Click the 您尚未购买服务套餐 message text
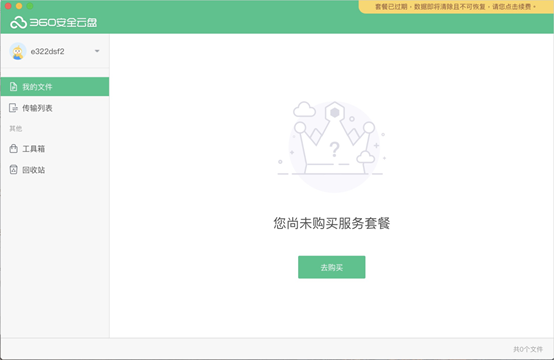The height and width of the screenshot is (360, 554). 331,223
